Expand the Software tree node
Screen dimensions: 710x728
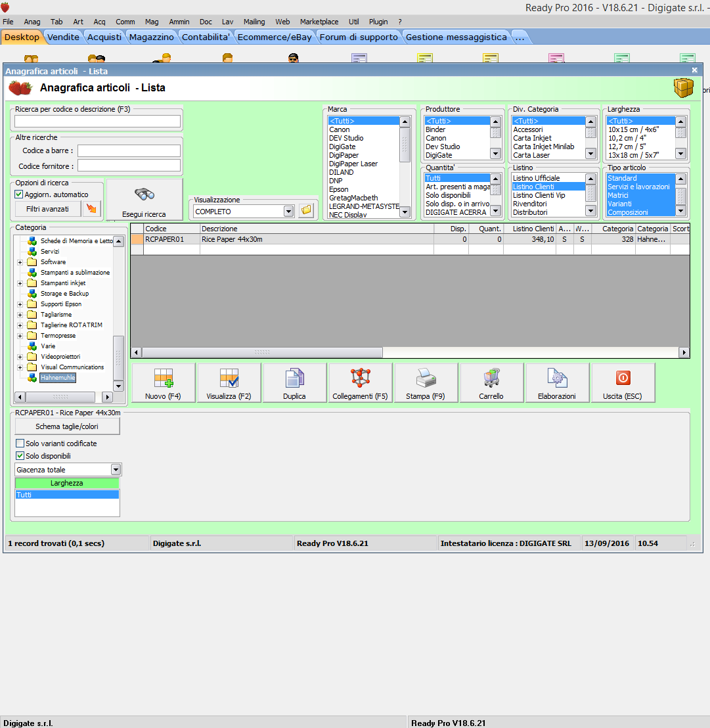pos(20,262)
